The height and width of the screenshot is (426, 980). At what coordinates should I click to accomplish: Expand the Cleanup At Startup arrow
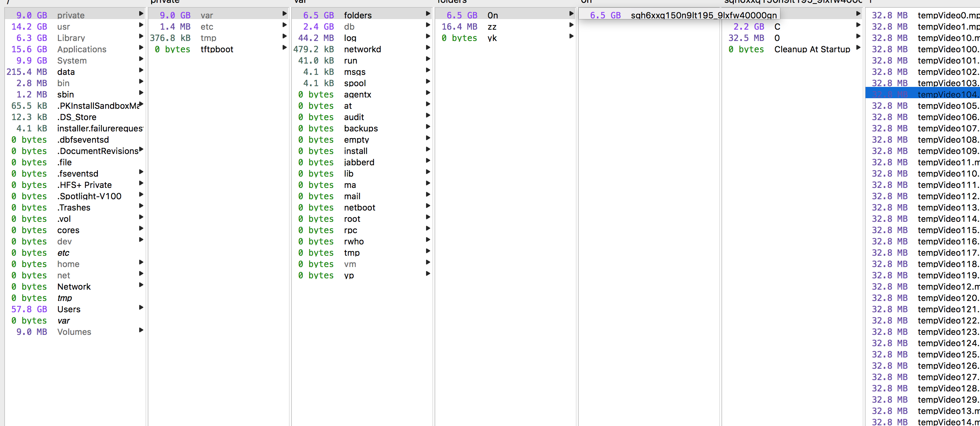(x=858, y=48)
